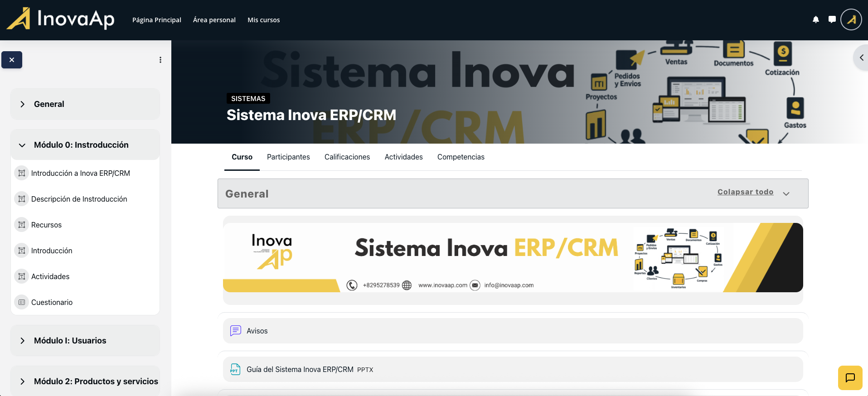Switch to the Calificaciones tab
The height and width of the screenshot is (396, 868).
pos(347,157)
